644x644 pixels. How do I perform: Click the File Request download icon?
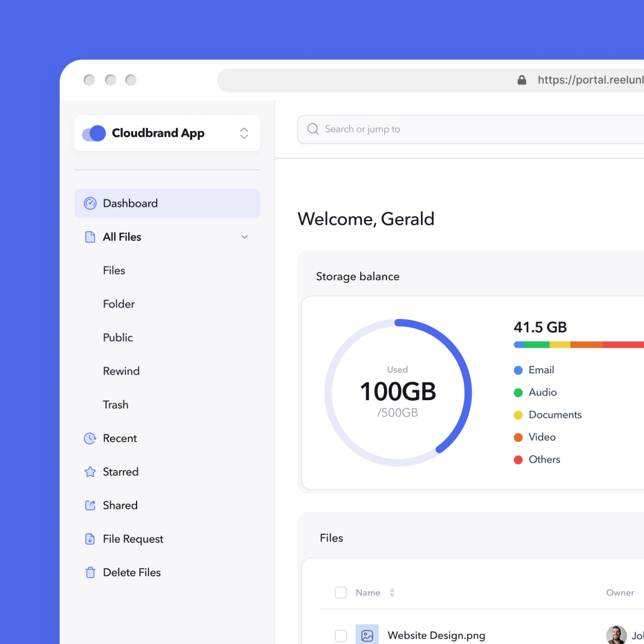tap(90, 539)
